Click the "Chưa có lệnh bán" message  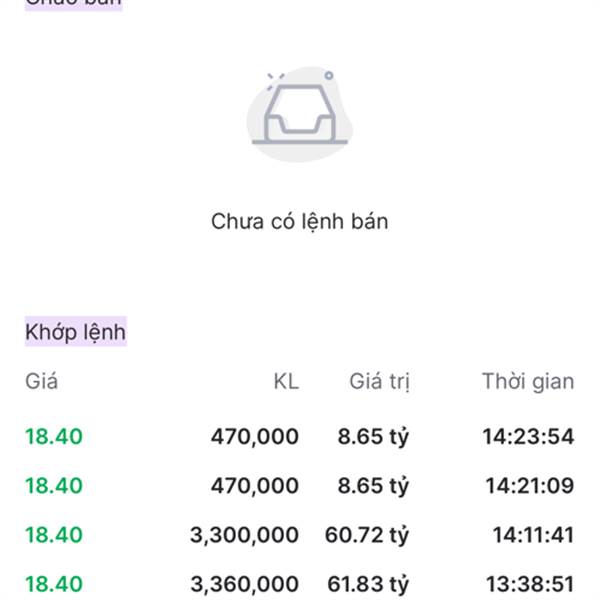299,221
